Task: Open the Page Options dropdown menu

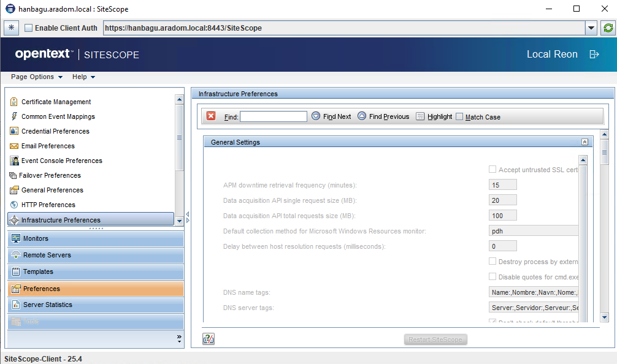Action: click(x=37, y=77)
